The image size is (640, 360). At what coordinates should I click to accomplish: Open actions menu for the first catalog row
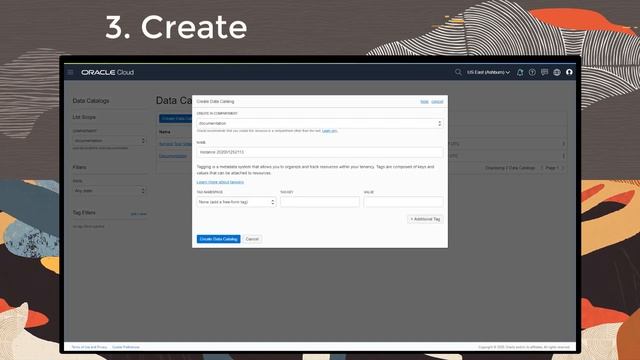(564, 144)
